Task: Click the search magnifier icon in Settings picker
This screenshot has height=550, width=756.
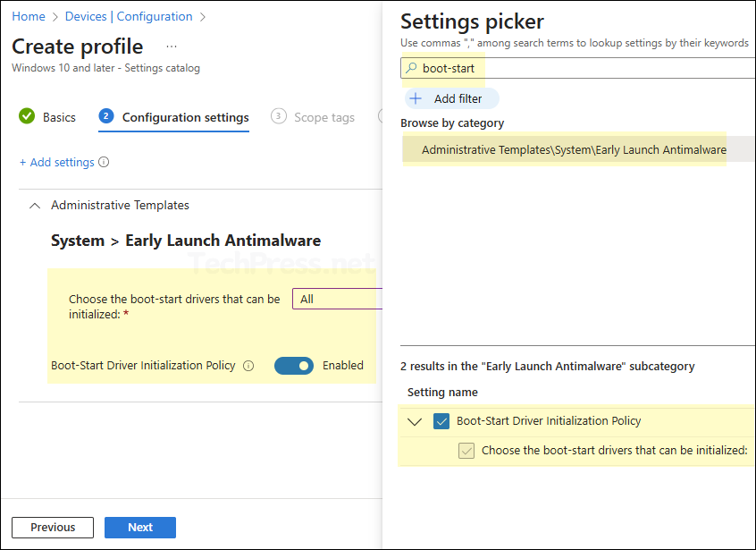Action: coord(411,68)
